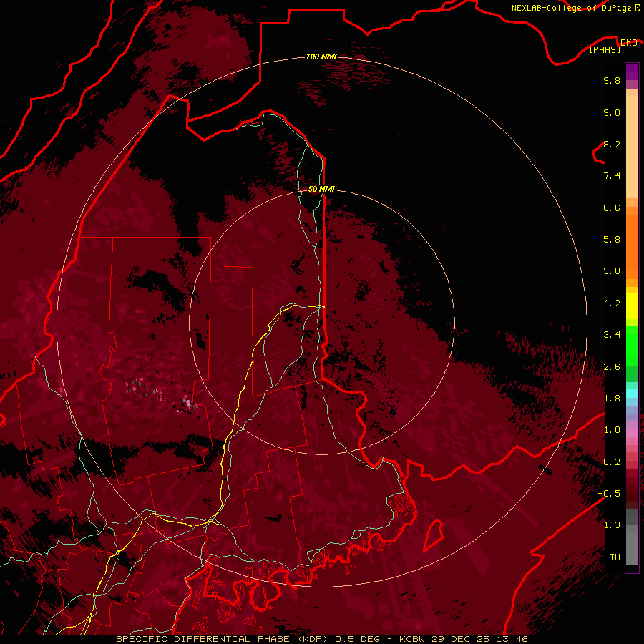Click the bright green band in color scale
Viewport: 644px width, 644px height.
click(x=632, y=346)
